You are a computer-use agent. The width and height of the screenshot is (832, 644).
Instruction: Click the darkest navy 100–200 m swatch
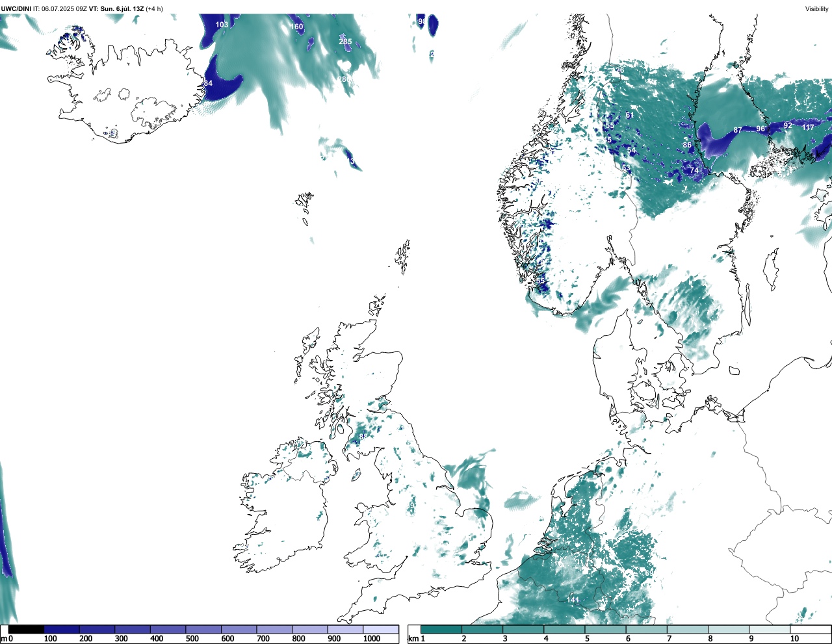tap(62, 629)
